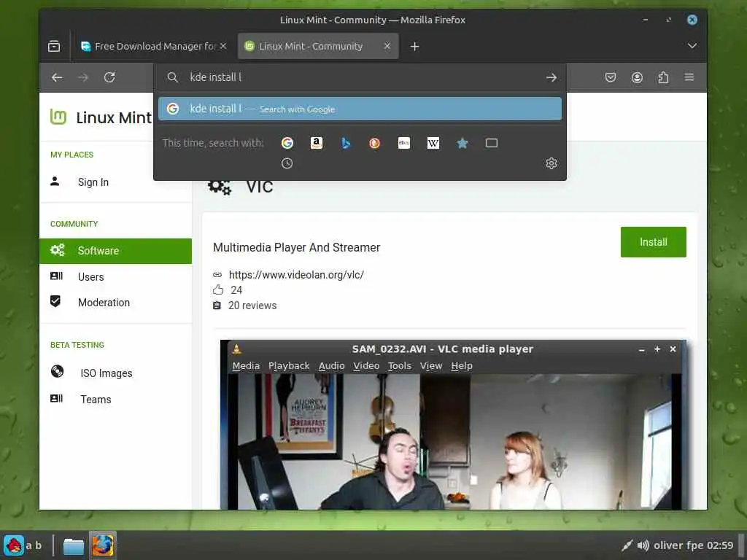Click the network plug tray icon

[627, 545]
